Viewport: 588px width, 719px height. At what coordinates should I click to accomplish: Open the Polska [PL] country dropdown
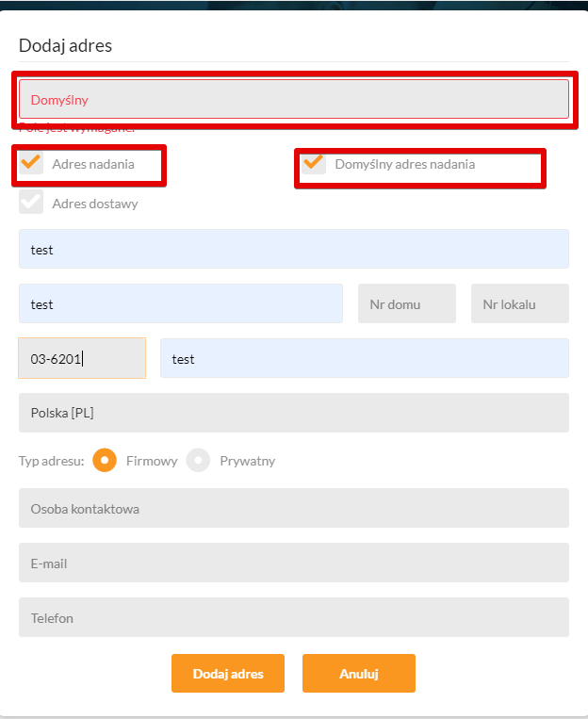point(293,413)
